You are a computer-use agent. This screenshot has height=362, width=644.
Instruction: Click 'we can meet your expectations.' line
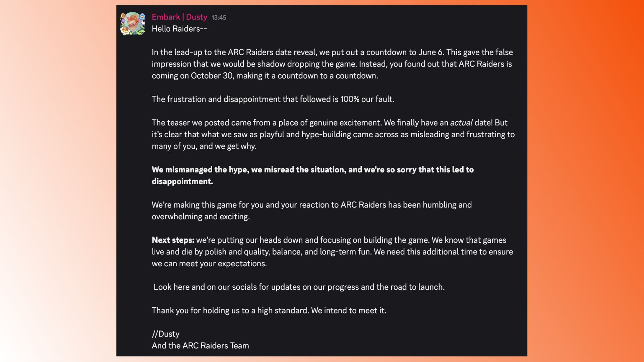(209, 264)
